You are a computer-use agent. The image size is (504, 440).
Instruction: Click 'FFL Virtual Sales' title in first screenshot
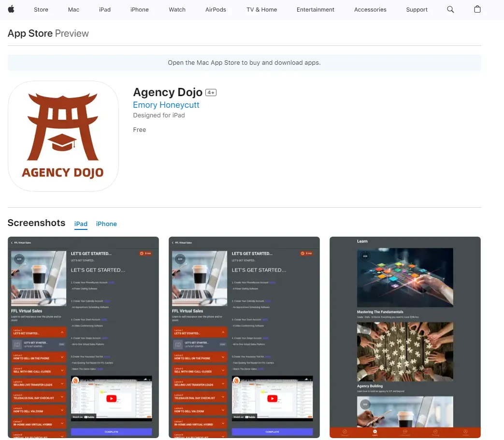pyautogui.click(x=27, y=311)
